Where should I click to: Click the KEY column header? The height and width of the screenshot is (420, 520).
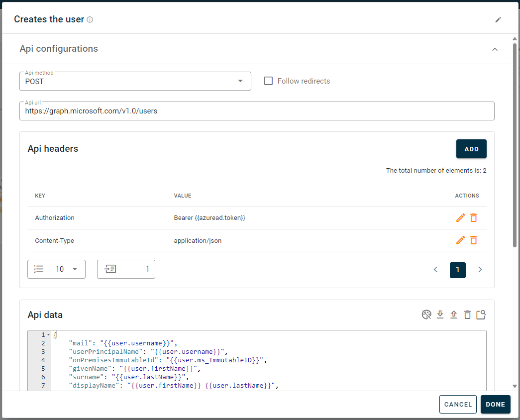click(x=40, y=196)
